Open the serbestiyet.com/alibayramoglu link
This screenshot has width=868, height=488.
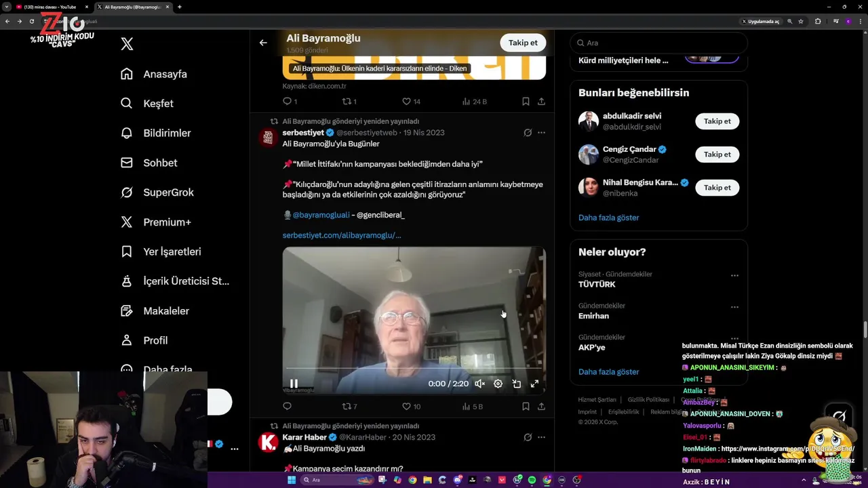coord(342,235)
